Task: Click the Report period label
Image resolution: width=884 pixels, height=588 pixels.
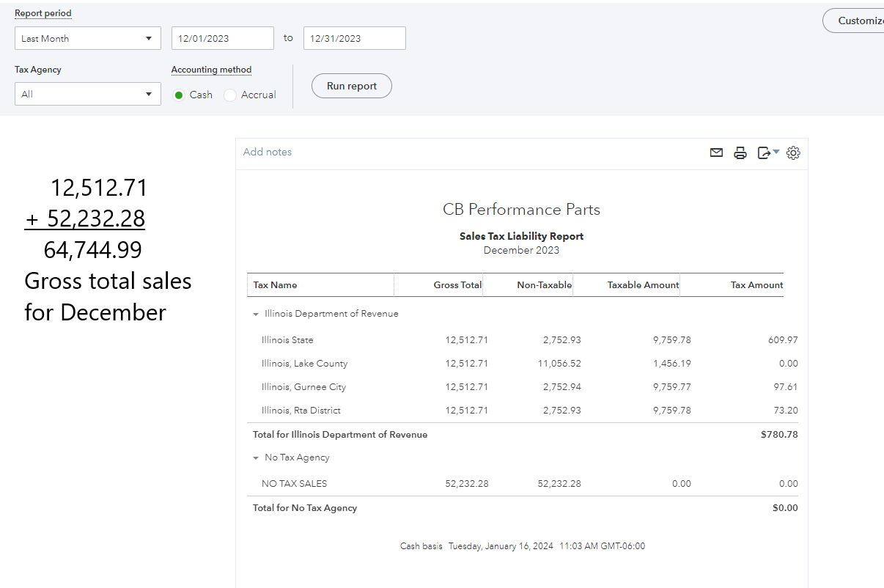Action: point(43,13)
